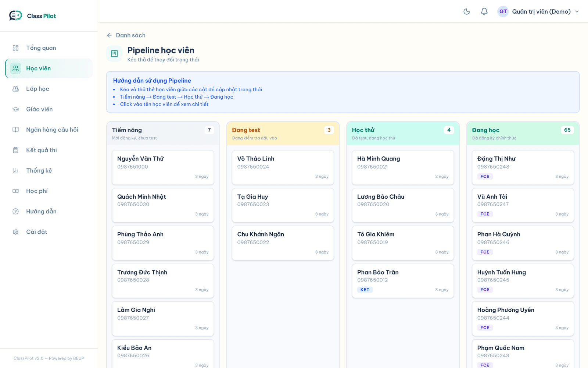Open the Cài đặt menu item
This screenshot has width=588, height=368.
coord(49,232)
